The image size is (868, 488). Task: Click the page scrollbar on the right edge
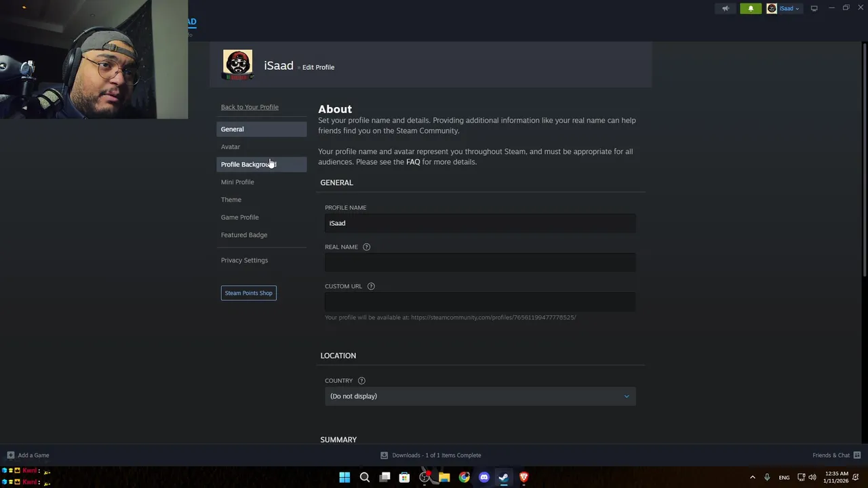click(865, 159)
